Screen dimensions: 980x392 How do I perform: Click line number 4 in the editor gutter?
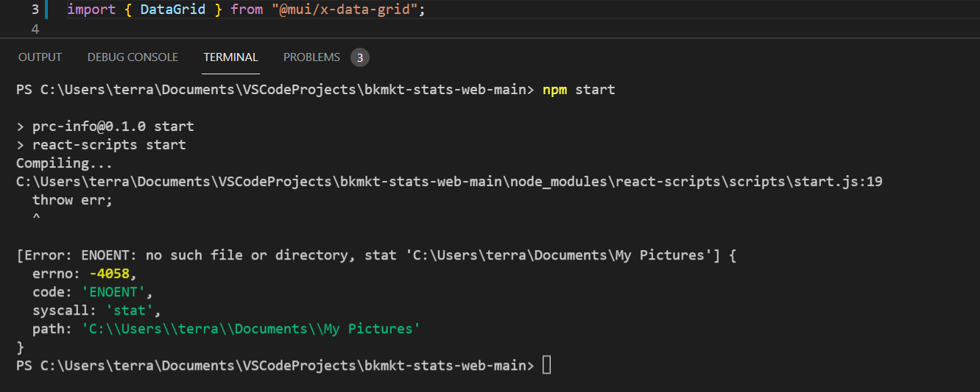pyautogui.click(x=35, y=29)
